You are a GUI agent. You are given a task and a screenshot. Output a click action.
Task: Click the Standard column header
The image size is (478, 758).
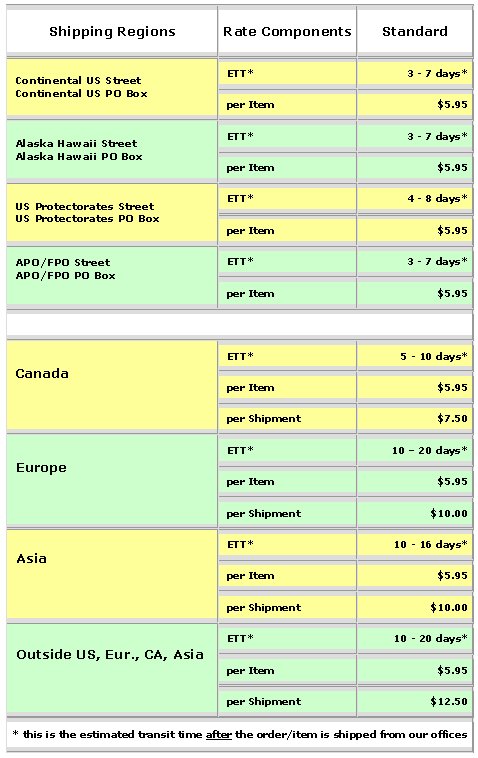tap(415, 32)
